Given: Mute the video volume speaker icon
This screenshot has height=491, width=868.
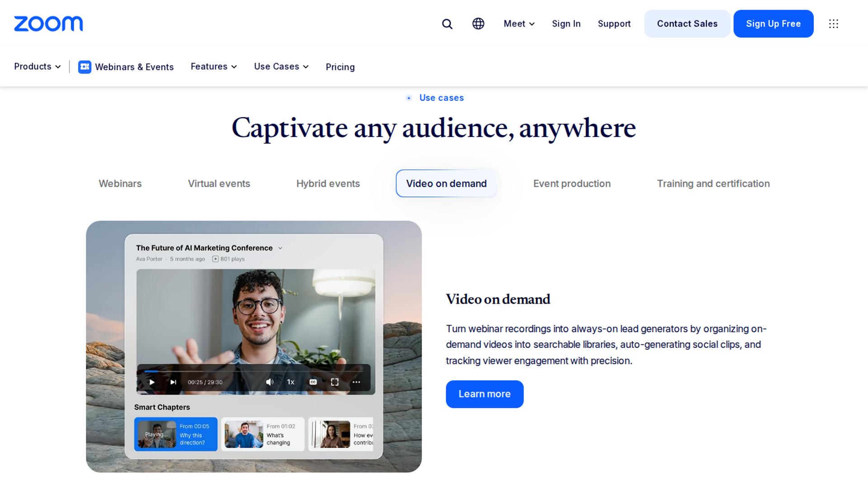Looking at the screenshot, I should pyautogui.click(x=270, y=382).
